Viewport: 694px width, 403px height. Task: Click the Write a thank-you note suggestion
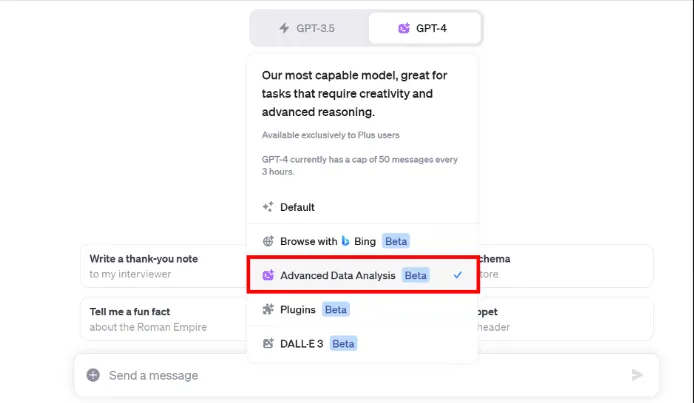pyautogui.click(x=164, y=266)
